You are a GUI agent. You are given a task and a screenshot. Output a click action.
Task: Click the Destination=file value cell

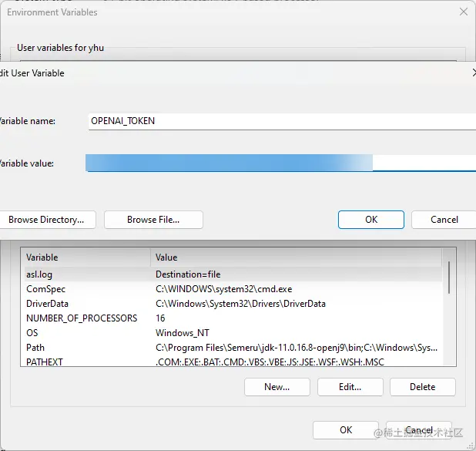[188, 274]
